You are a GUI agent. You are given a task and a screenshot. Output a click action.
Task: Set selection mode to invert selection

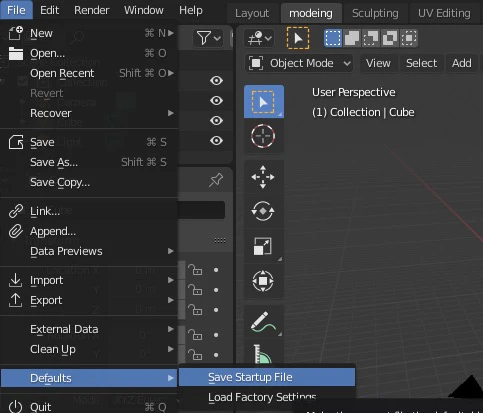(390, 38)
